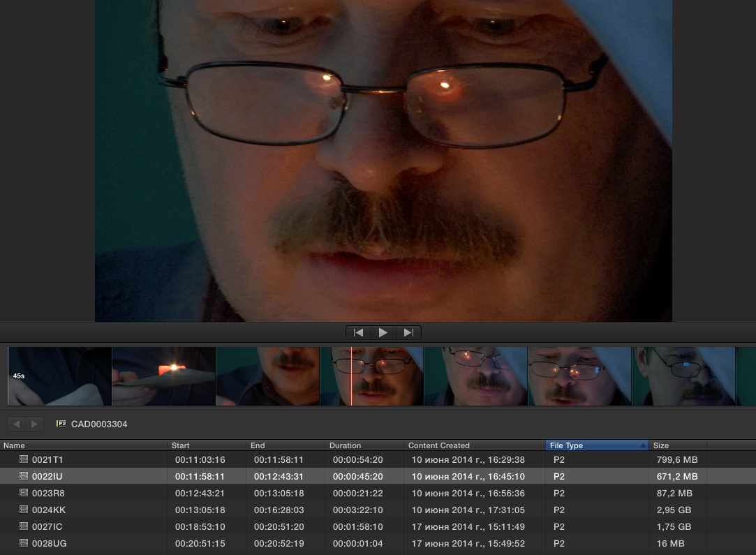Click end time 00:12:43:31
This screenshot has height=555, width=756.
[x=279, y=476]
